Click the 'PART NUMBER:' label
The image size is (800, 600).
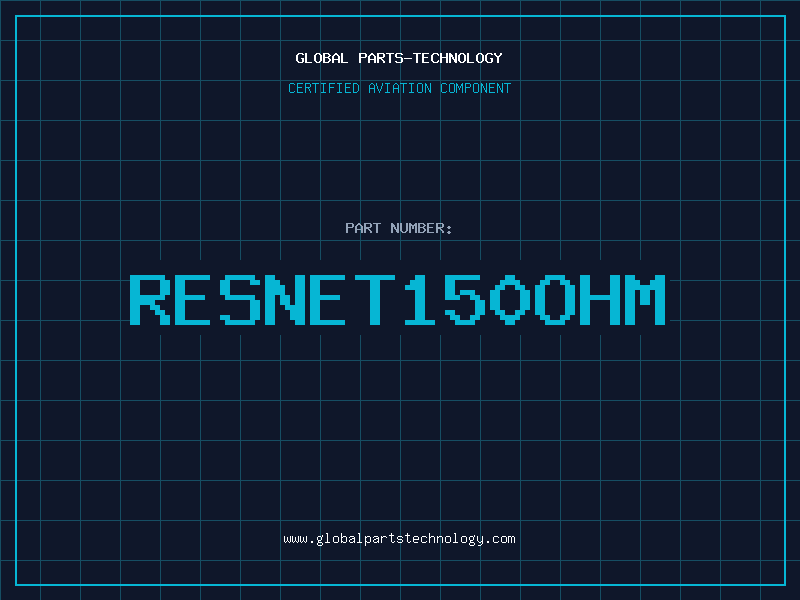tap(398, 228)
